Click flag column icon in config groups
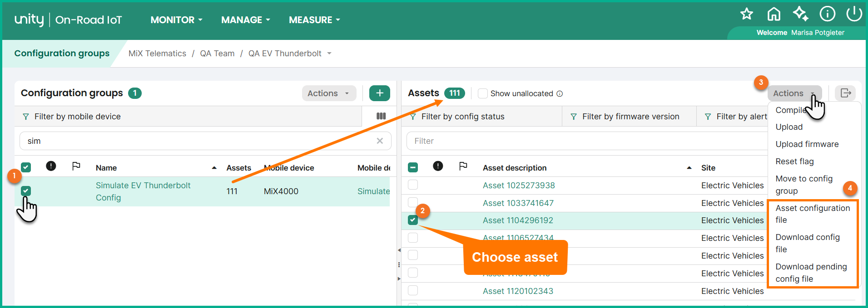The width and height of the screenshot is (868, 308). 76,166
